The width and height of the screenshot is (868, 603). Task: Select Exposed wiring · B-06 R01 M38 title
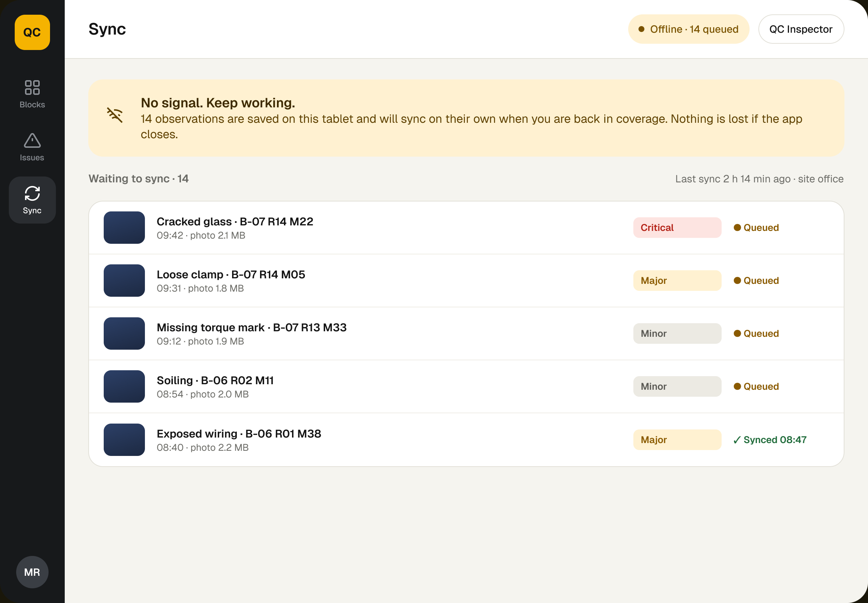[x=239, y=433]
